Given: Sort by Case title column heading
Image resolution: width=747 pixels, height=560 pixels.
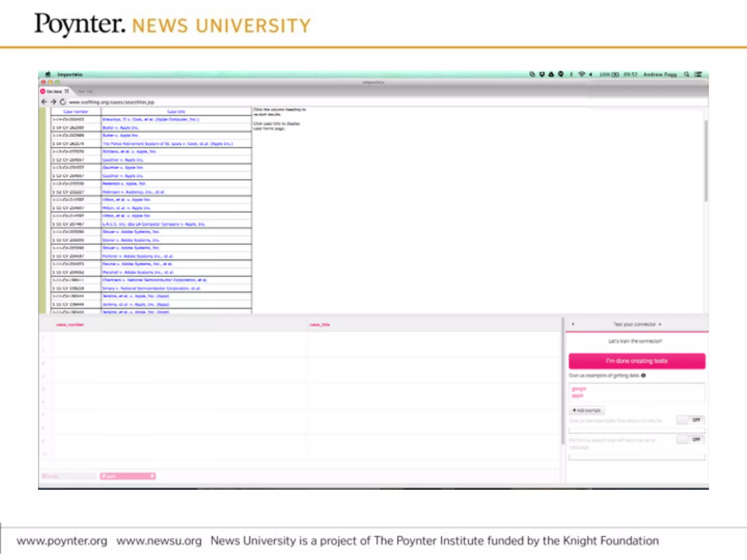Looking at the screenshot, I should coord(176,112).
